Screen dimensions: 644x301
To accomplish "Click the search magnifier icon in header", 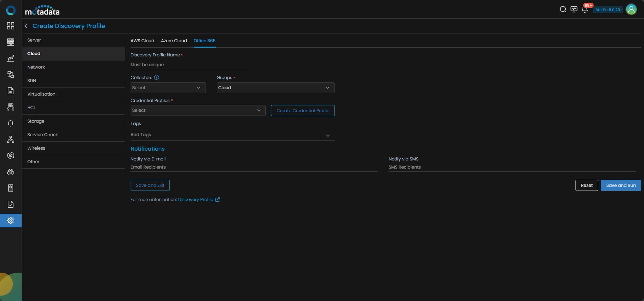I will (x=563, y=9).
